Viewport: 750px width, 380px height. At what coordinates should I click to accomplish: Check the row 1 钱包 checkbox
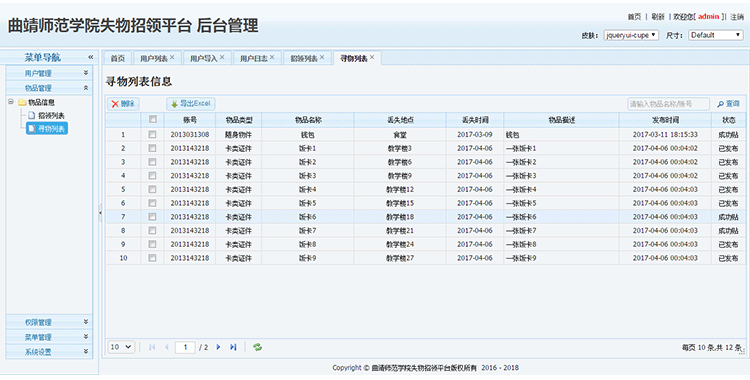point(153,135)
